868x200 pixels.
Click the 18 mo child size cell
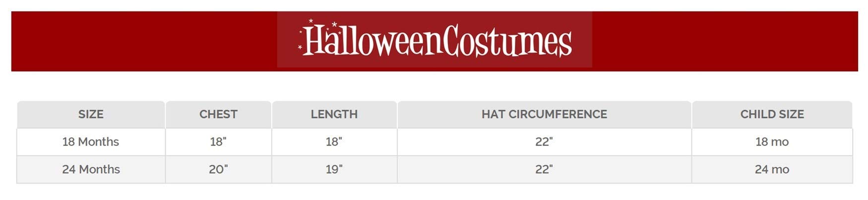772,142
